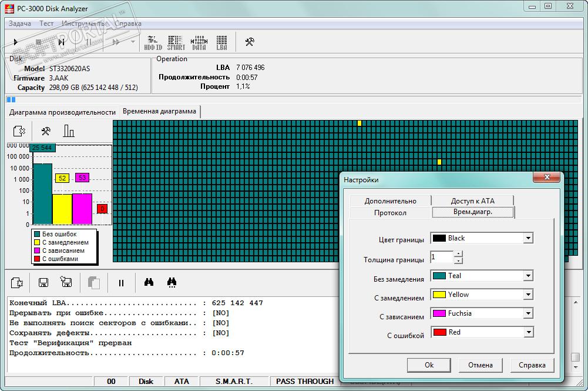
Task: Expand the С зависанием Fuchsia dropdown
Action: [528, 313]
